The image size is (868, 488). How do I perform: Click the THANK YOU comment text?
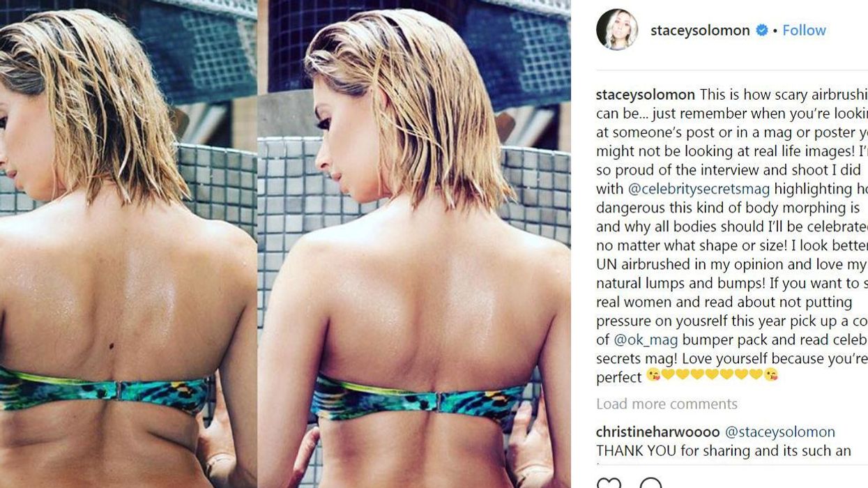click(x=724, y=451)
